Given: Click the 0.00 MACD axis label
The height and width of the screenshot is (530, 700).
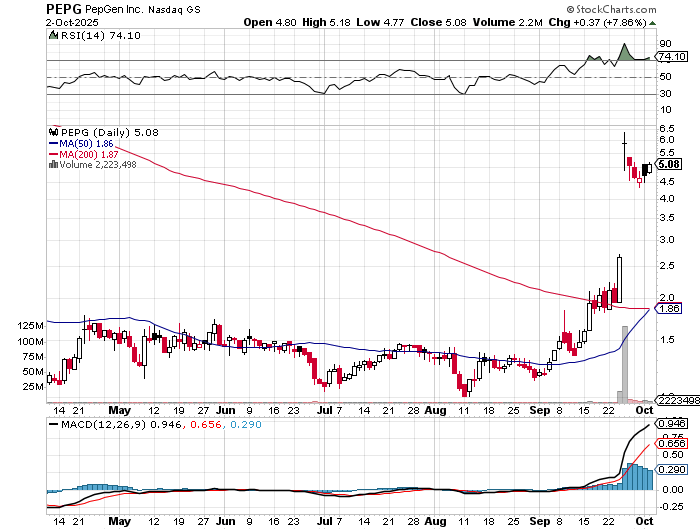Looking at the screenshot, I should [673, 489].
